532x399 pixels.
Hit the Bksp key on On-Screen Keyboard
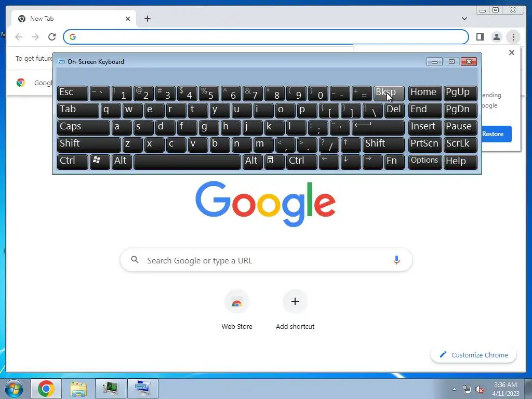pos(389,94)
